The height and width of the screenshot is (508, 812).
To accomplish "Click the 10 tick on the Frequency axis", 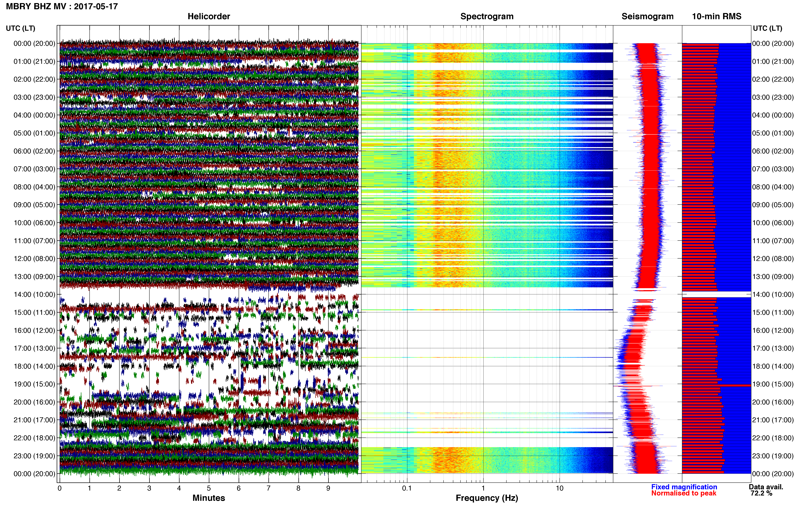I will click(559, 488).
